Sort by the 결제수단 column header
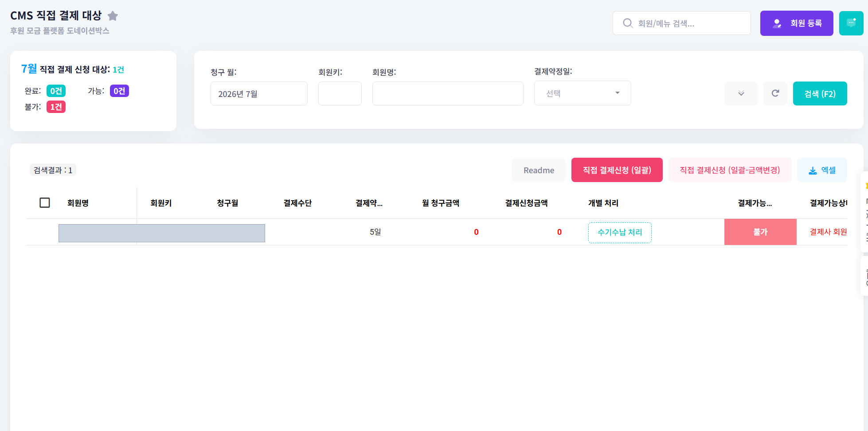This screenshot has height=431, width=868. point(297,203)
